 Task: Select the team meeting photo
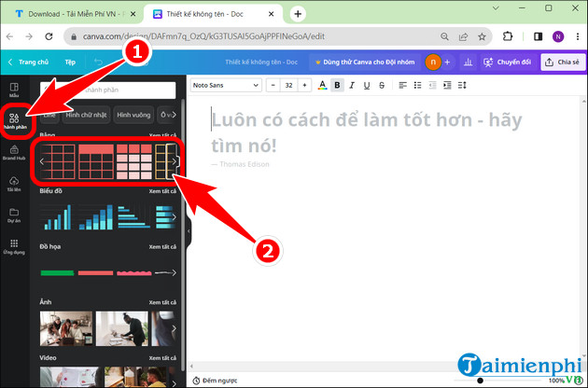point(66,328)
